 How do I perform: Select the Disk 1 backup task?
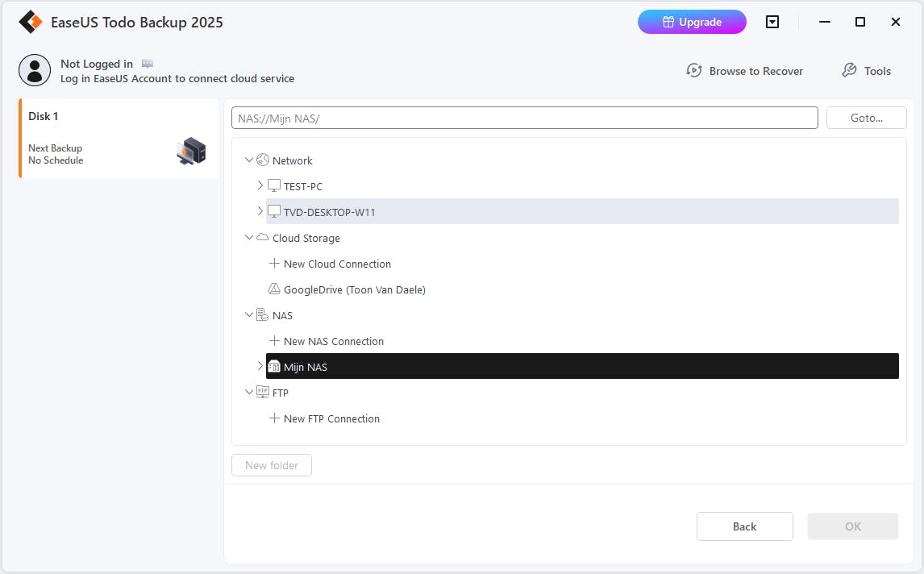pos(119,139)
